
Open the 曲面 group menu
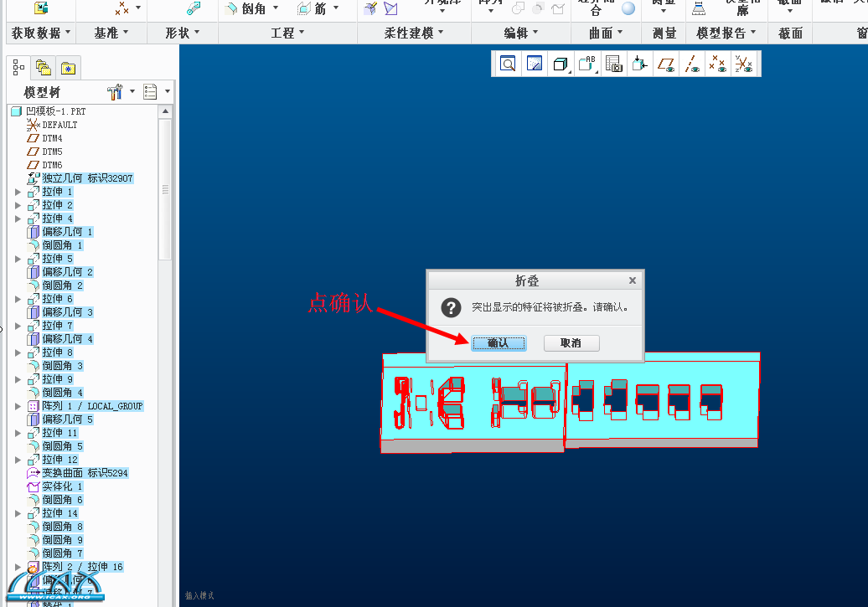pos(606,33)
